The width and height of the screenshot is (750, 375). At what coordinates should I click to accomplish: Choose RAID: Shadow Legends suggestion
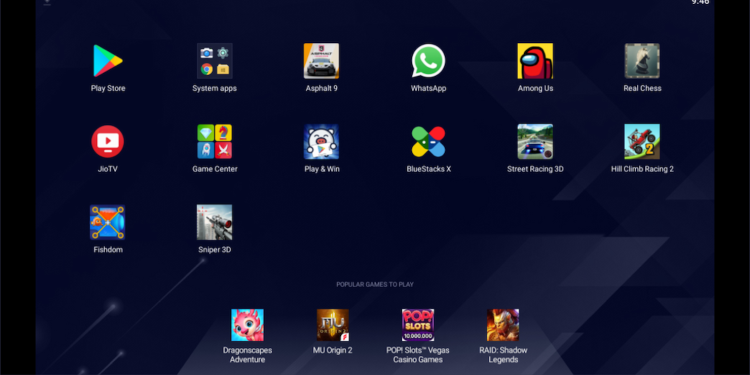click(503, 325)
